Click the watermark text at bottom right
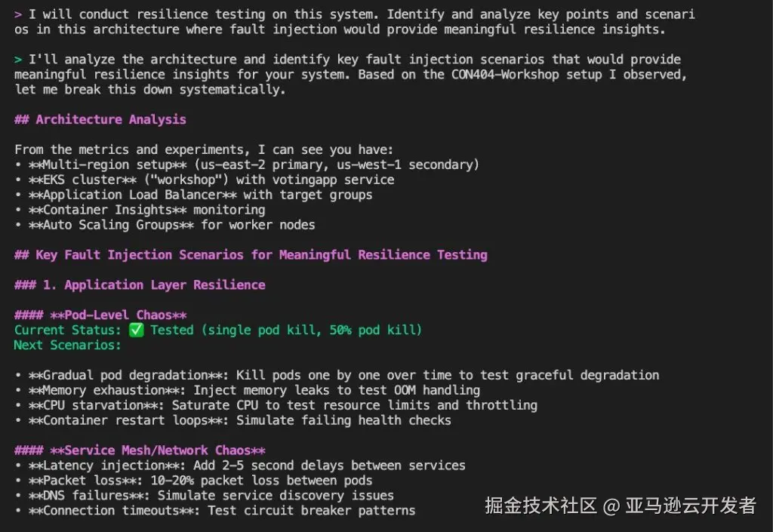The height and width of the screenshot is (532, 773). click(x=621, y=506)
